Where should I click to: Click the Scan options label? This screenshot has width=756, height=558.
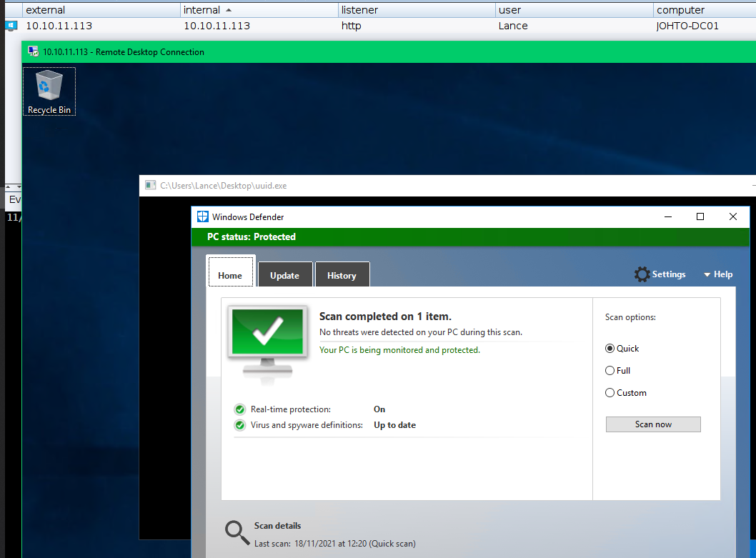click(630, 317)
